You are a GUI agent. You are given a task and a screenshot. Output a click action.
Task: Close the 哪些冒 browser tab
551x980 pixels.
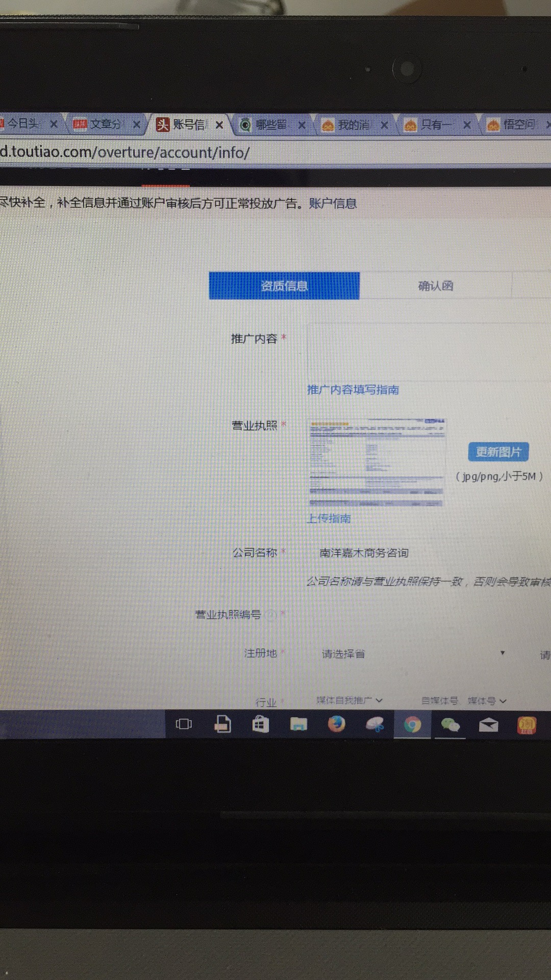pyautogui.click(x=302, y=125)
